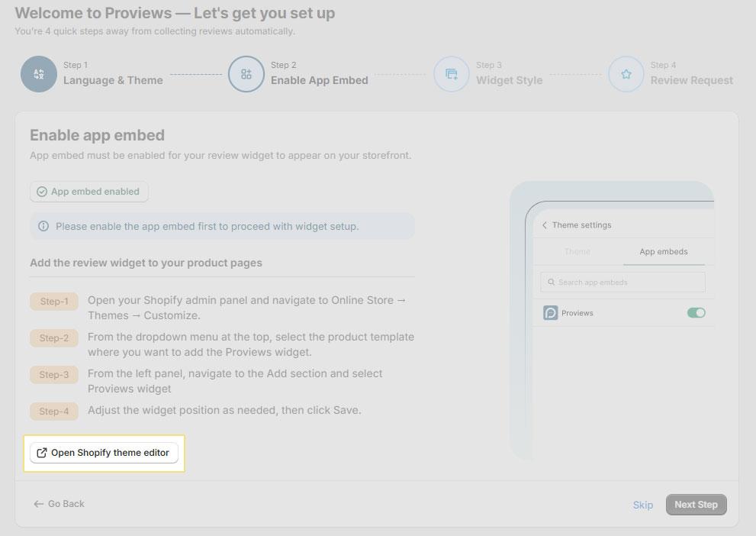Skip this setup step
This screenshot has width=756, height=536.
(x=642, y=505)
